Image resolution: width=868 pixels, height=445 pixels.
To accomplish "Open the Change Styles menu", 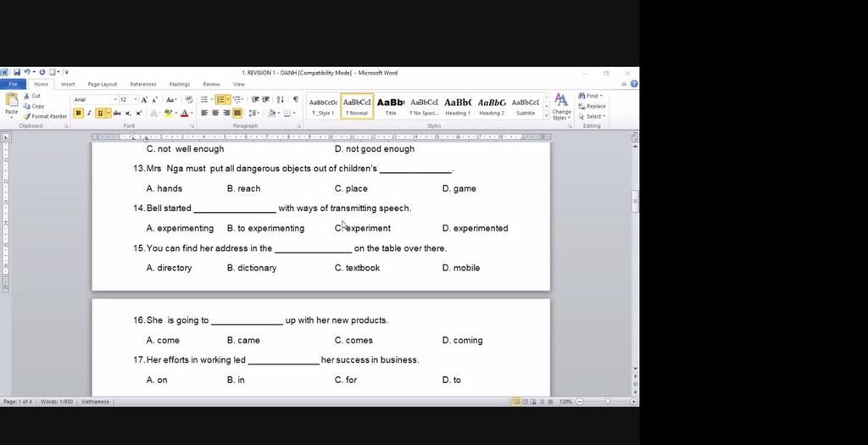I will pos(561,107).
